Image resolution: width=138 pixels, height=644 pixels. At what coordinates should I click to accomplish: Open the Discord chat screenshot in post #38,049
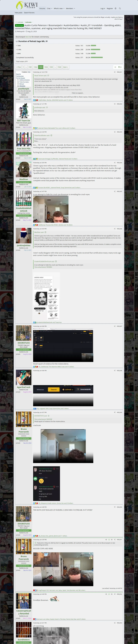click(x=47, y=484)
